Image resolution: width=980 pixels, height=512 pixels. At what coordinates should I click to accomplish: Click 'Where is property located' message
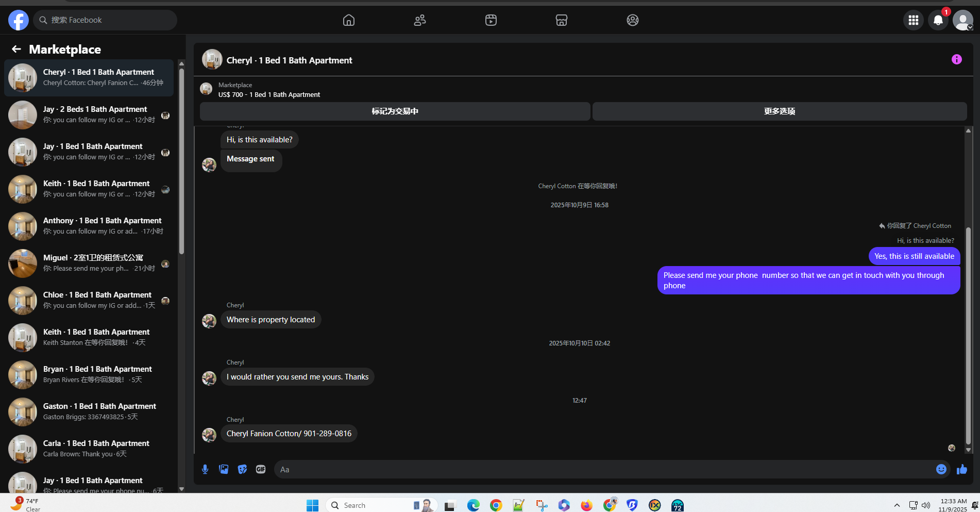coord(271,320)
